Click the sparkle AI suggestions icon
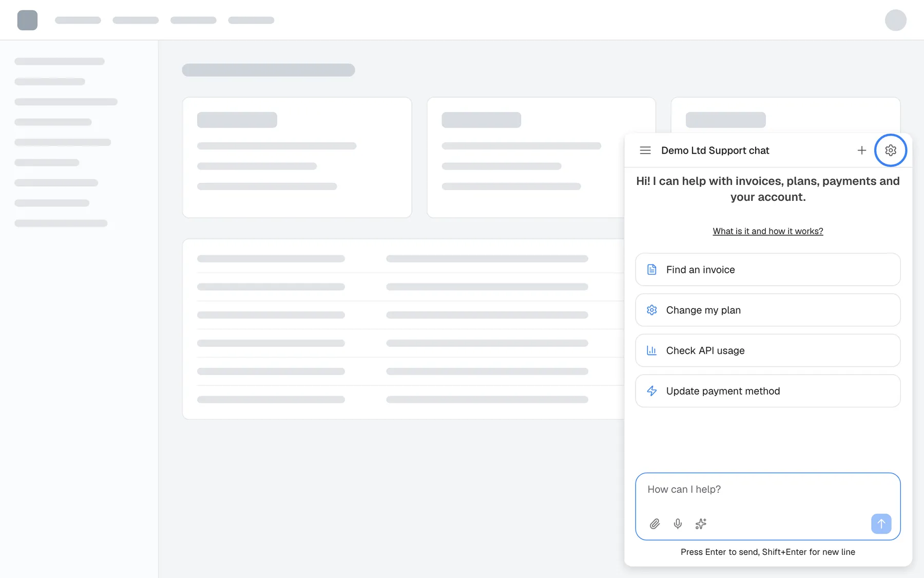924x578 pixels. point(701,524)
